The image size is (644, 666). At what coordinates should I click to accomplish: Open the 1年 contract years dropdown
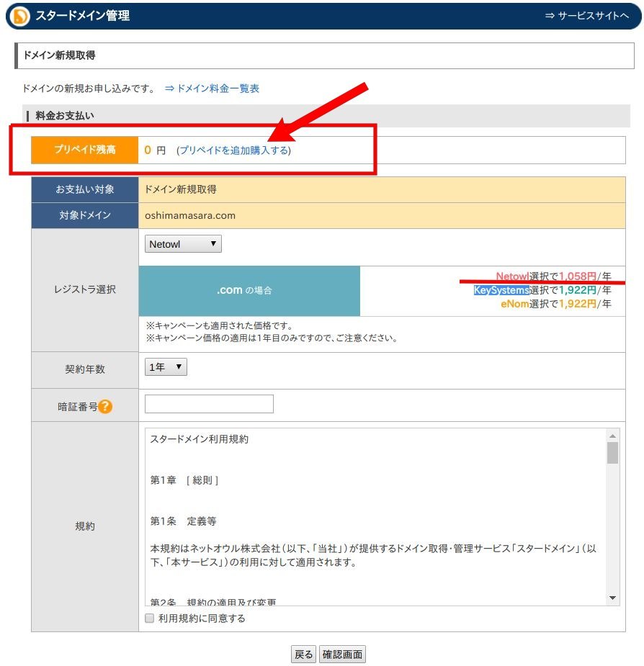click(166, 367)
